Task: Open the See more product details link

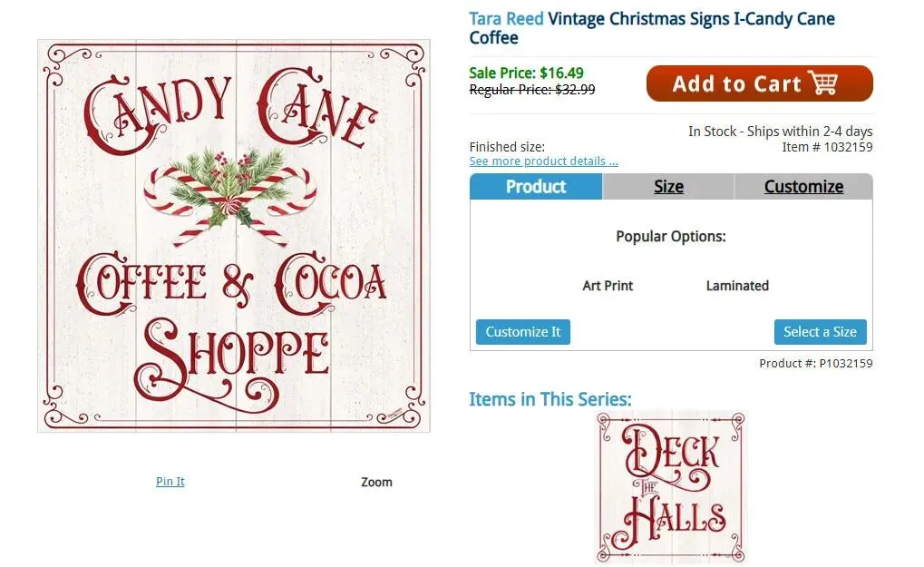Action: click(x=543, y=161)
